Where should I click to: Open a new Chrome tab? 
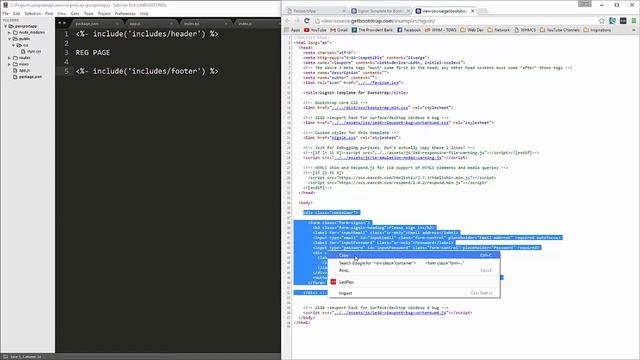(x=483, y=11)
